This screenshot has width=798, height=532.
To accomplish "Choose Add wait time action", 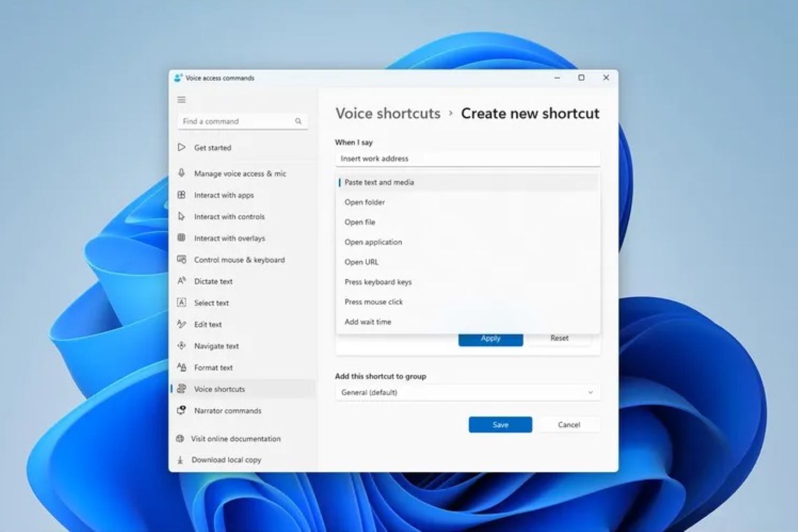I will 468,322.
